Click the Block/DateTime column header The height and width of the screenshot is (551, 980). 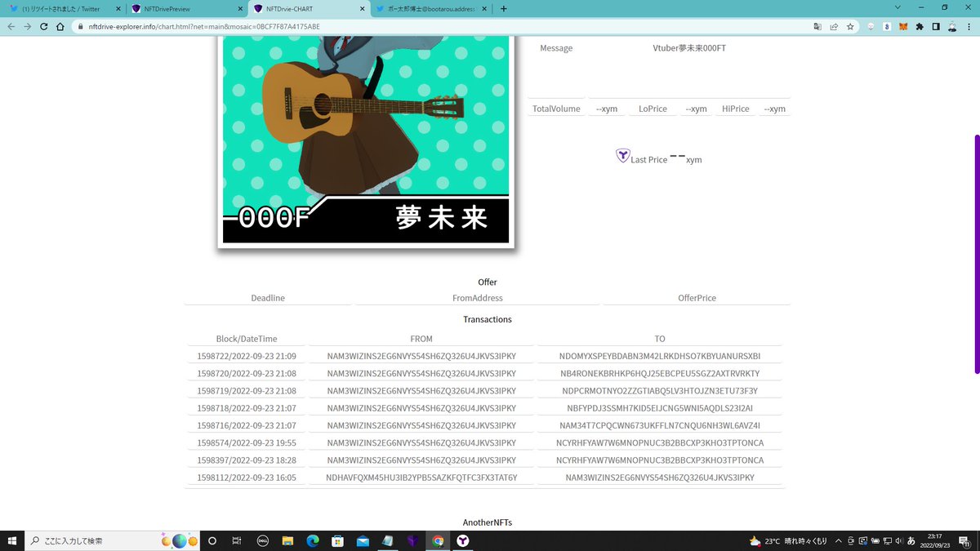(247, 339)
